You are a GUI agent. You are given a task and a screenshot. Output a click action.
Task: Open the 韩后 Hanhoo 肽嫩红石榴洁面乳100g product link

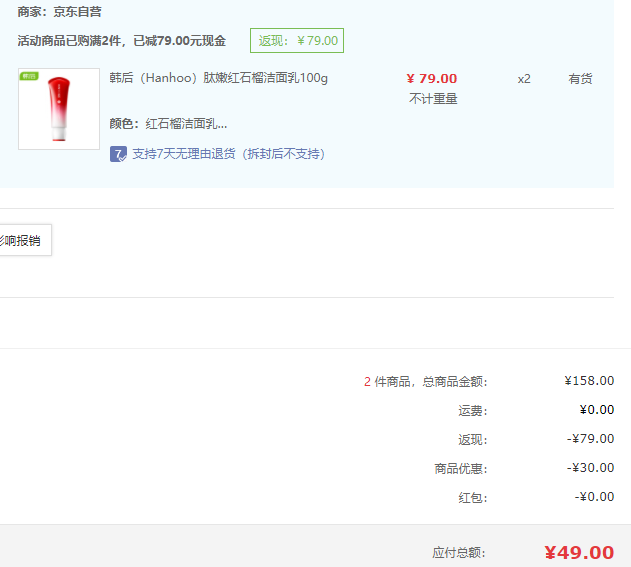pos(219,78)
